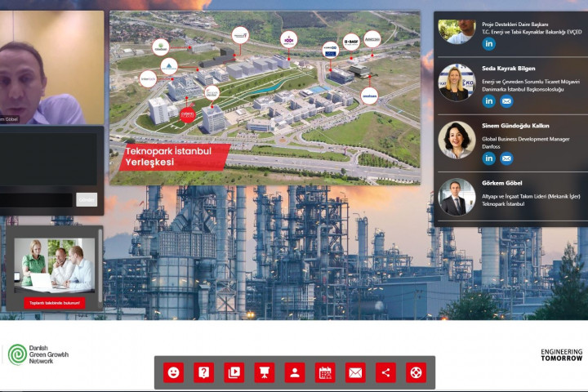Open the calendar schedule icon
This screenshot has height=392, width=588.
325,372
